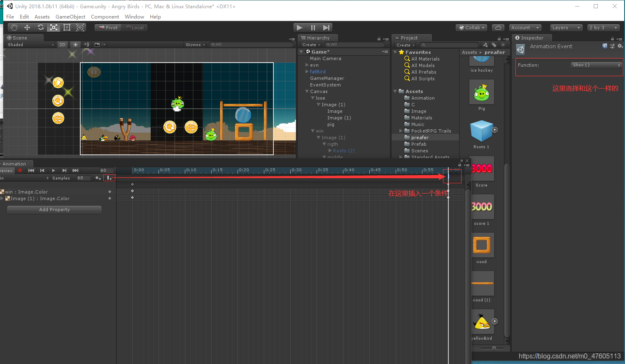Toggle 2D mode in Scene view
This screenshot has width=625, height=364.
point(62,44)
